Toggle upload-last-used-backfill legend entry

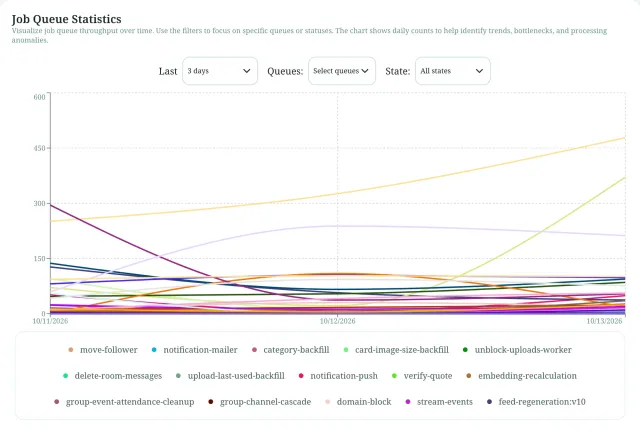tap(230, 376)
